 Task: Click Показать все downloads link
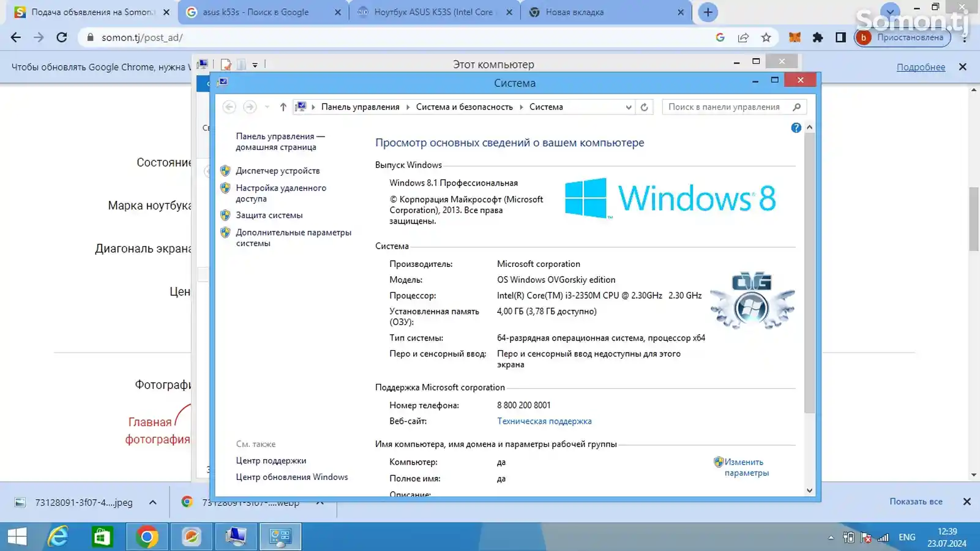pyautogui.click(x=916, y=501)
